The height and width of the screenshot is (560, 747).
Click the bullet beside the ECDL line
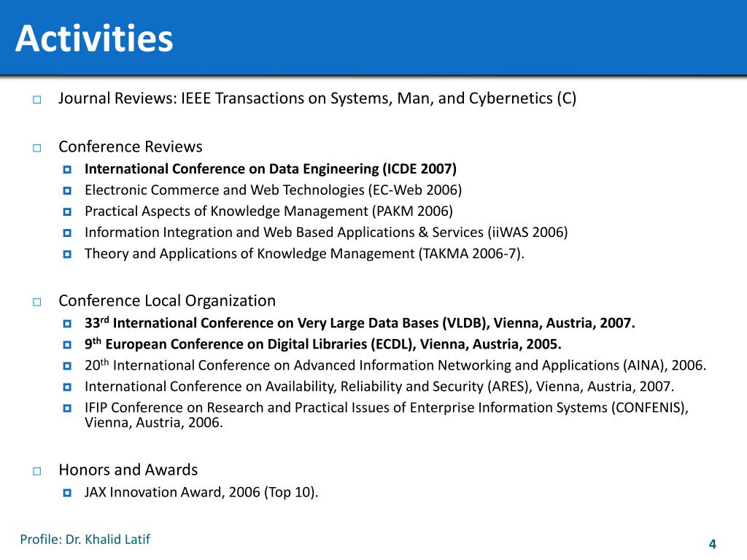67,345
